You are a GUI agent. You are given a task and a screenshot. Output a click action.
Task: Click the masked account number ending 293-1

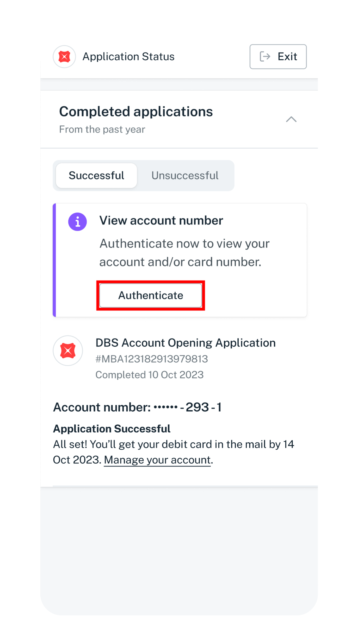tap(137, 407)
